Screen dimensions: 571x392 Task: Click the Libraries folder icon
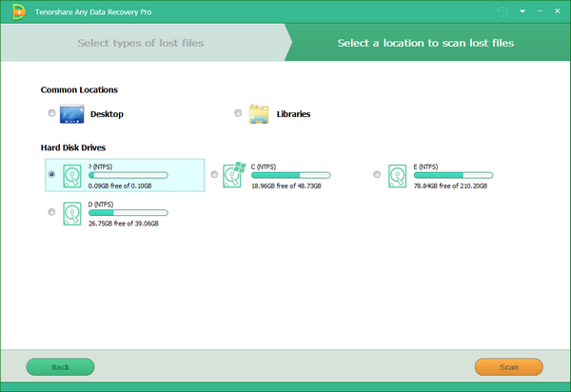point(259,114)
